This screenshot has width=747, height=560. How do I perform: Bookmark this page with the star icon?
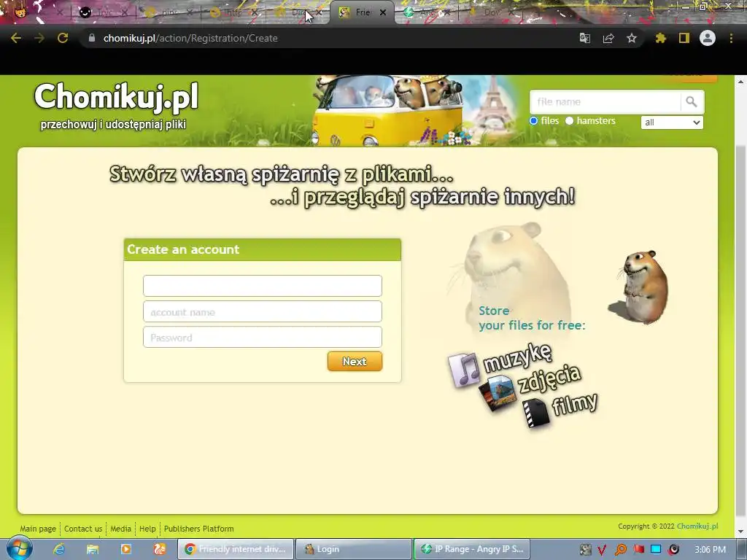[631, 38]
